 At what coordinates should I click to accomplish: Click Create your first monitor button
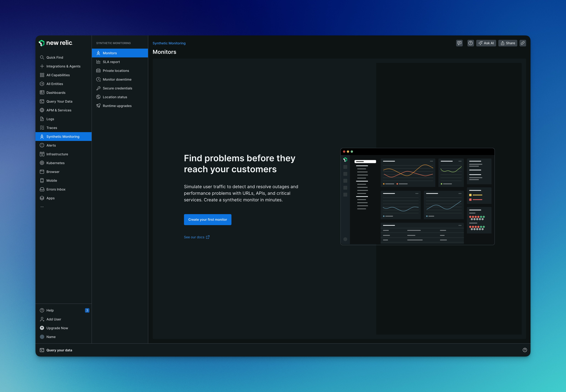pos(208,220)
